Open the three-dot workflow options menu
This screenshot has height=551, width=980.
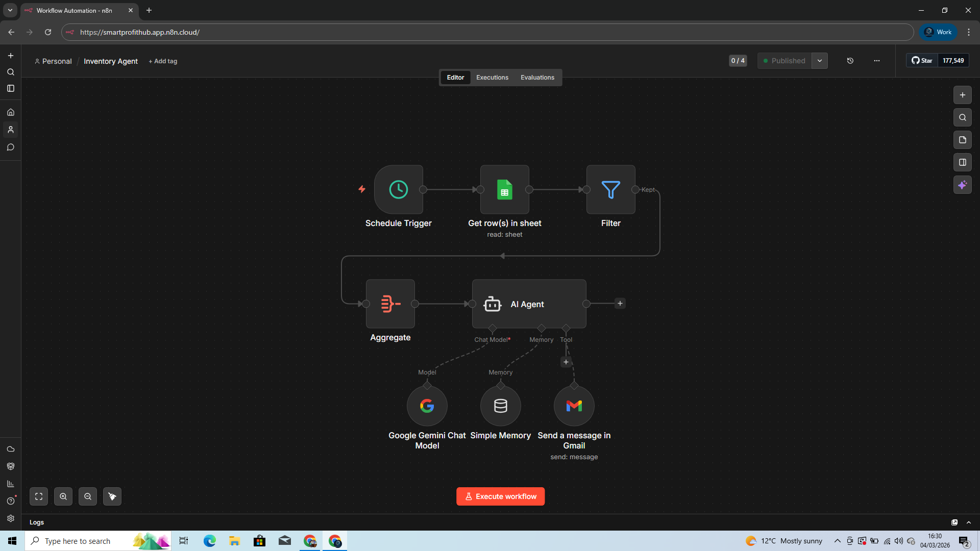click(877, 61)
